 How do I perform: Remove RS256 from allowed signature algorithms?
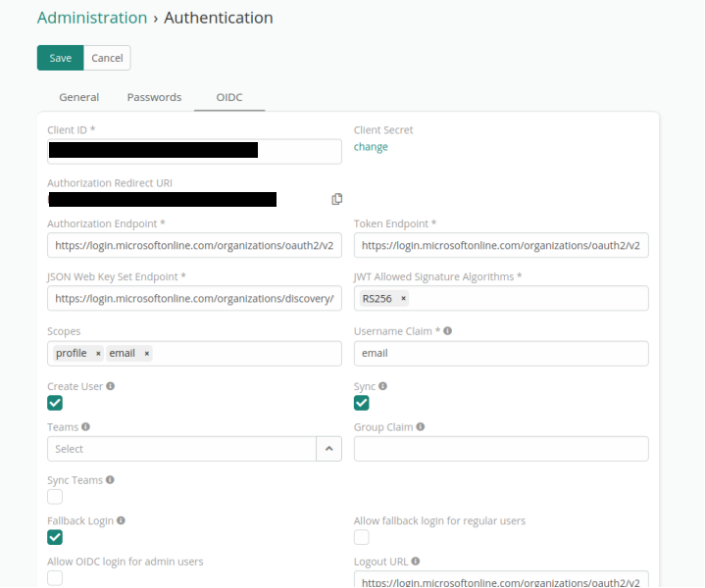click(403, 299)
